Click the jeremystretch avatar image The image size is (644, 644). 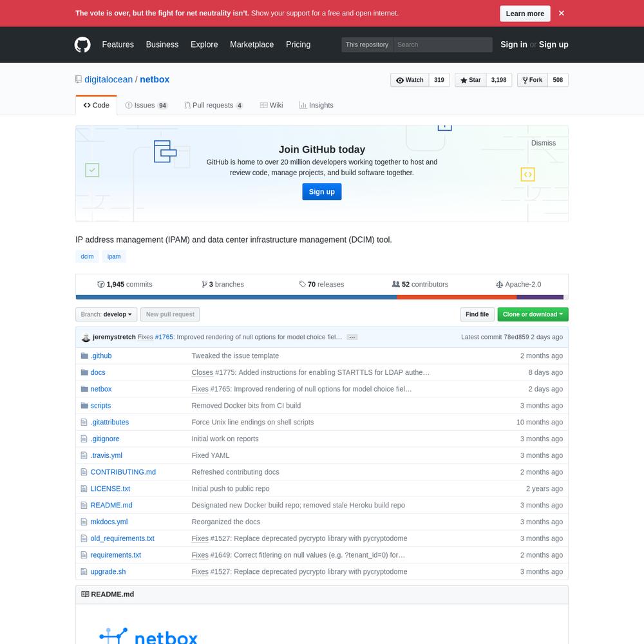click(x=86, y=337)
